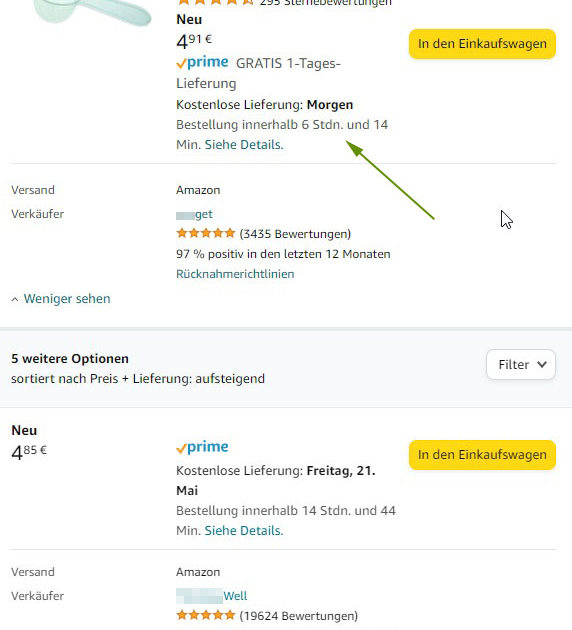Add the 4,85 € offer to cart
This screenshot has height=630, width=572.
point(482,455)
